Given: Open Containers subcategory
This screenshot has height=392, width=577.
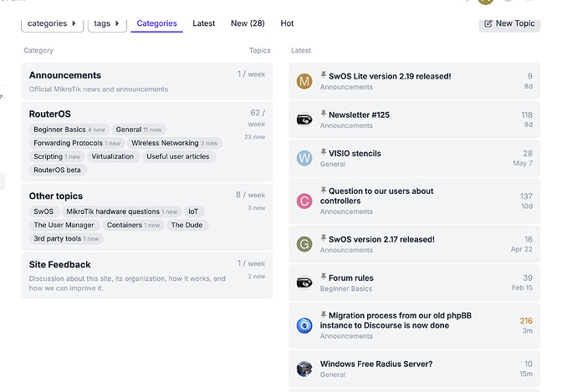Looking at the screenshot, I should click(x=133, y=225).
